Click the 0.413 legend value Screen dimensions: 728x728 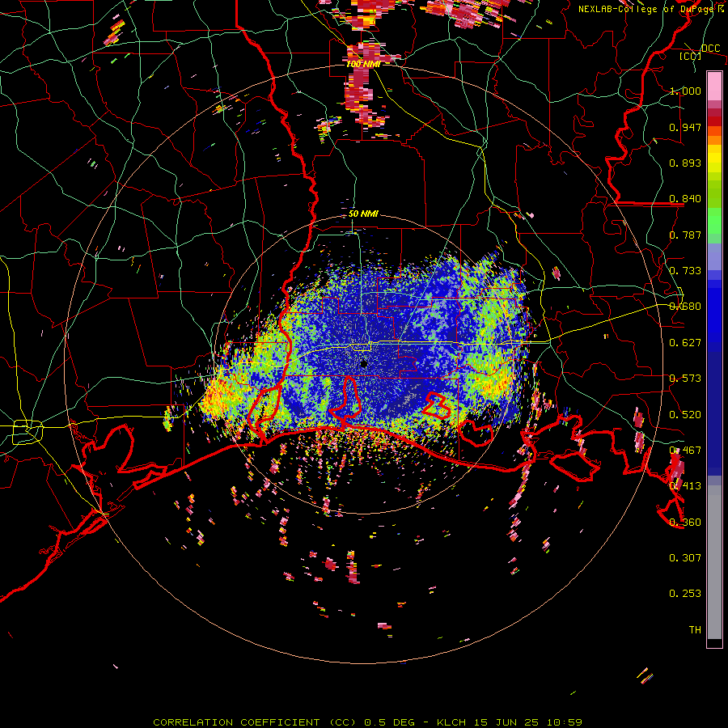pos(685,486)
